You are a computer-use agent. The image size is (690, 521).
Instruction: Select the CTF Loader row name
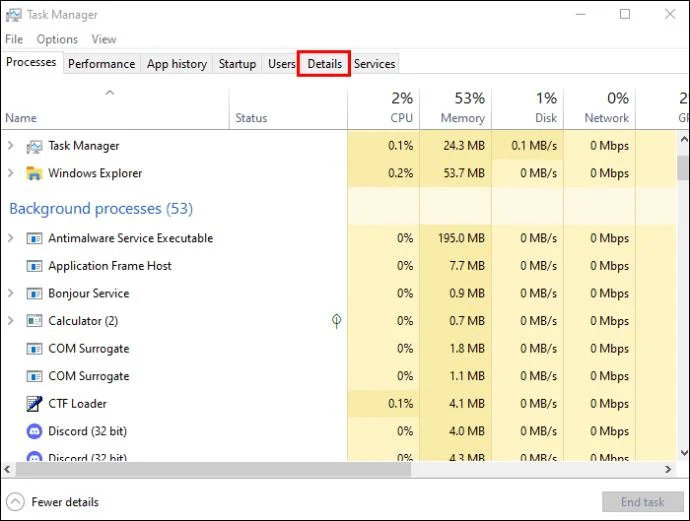pyautogui.click(x=77, y=404)
